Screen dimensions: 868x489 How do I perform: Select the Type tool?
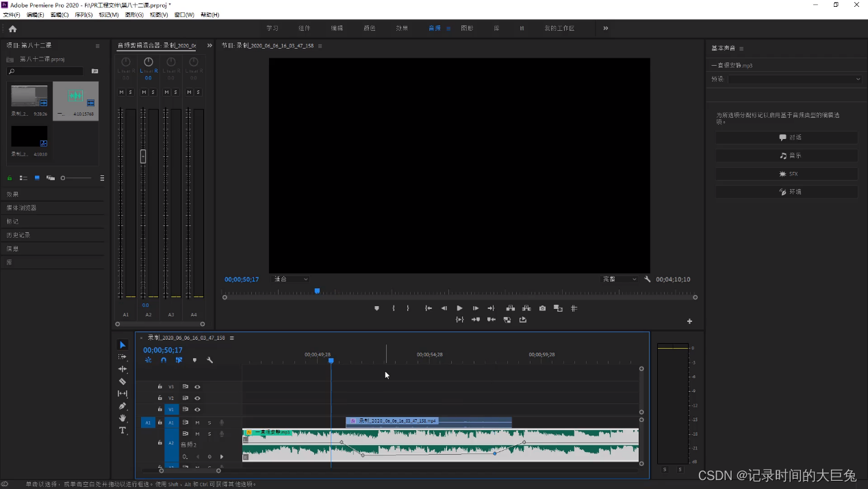123,430
